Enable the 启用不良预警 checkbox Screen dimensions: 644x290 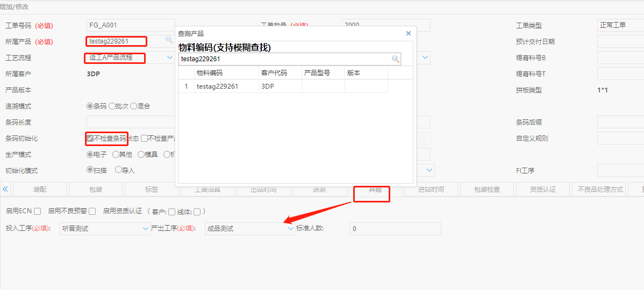tap(92, 212)
